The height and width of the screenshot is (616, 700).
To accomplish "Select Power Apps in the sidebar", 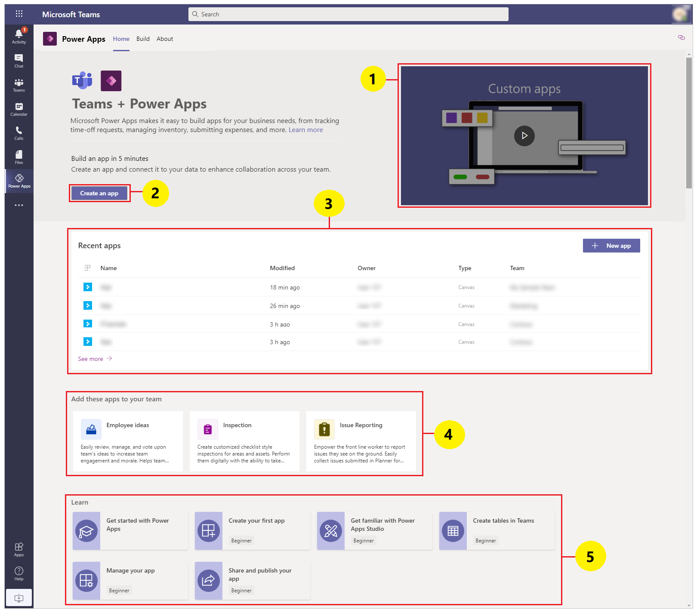I will coord(19,181).
